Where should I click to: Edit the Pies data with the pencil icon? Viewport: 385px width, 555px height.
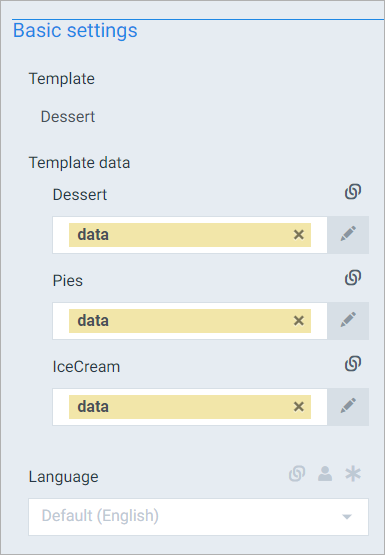[348, 321]
